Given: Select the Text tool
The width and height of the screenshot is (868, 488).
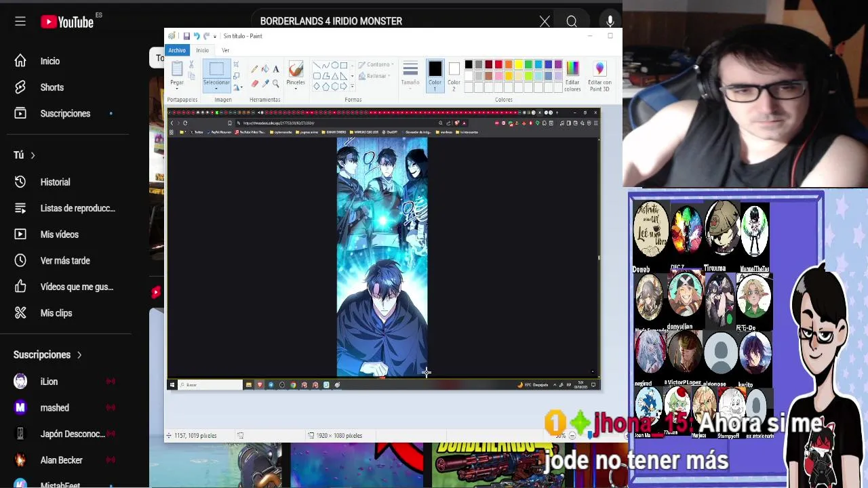Looking at the screenshot, I should [276, 69].
